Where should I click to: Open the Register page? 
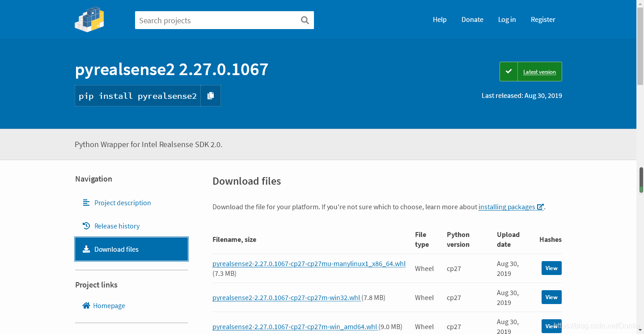543,19
